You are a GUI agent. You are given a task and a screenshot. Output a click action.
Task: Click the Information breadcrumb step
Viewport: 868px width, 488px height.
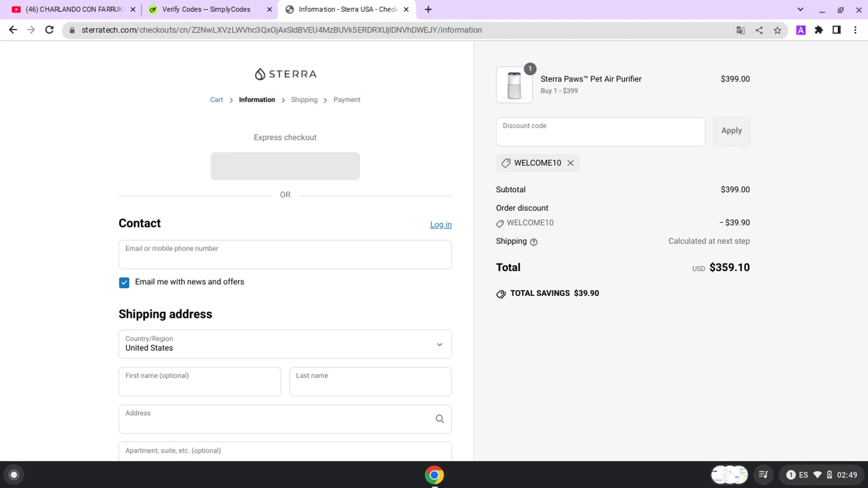tap(257, 100)
